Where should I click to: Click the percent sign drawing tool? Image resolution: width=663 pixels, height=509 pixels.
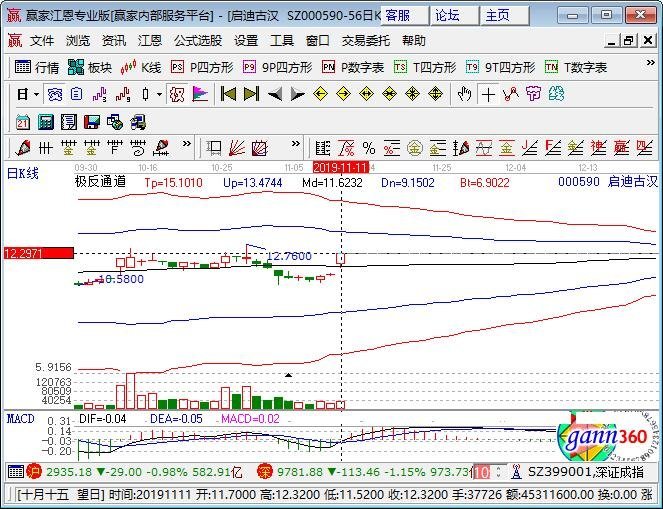coord(369,148)
